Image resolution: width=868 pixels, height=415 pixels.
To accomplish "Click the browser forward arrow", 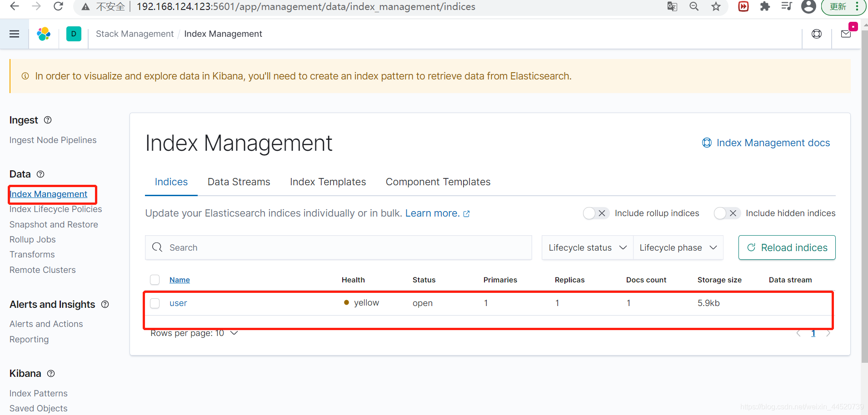I will click(36, 6).
